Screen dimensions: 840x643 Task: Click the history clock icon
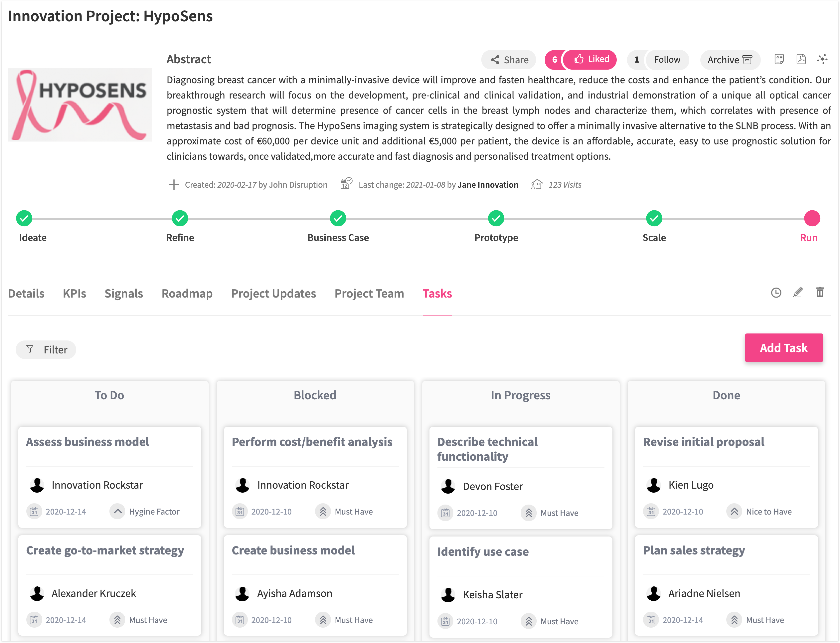(776, 293)
